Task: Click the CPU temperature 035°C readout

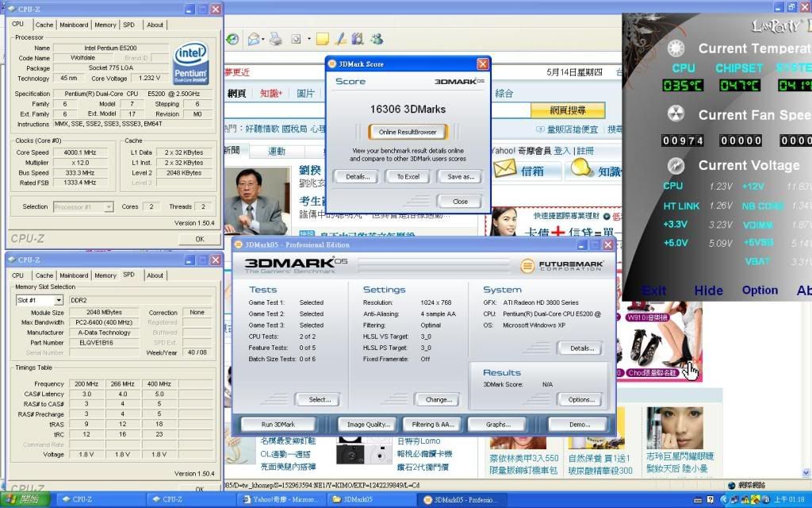Action: tap(683, 85)
